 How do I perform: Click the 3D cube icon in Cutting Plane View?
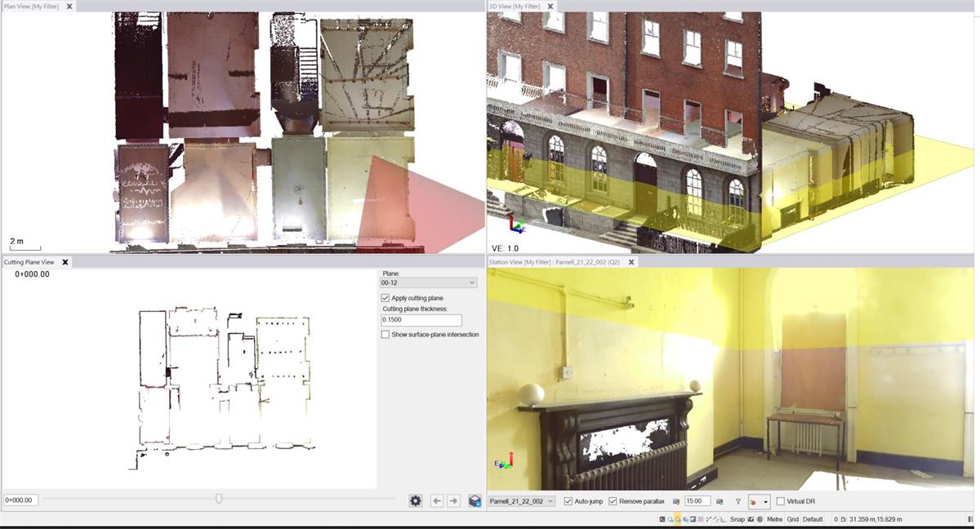point(474,500)
